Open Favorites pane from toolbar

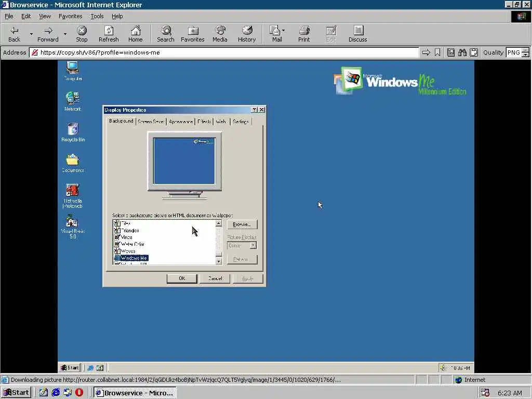[x=192, y=34]
